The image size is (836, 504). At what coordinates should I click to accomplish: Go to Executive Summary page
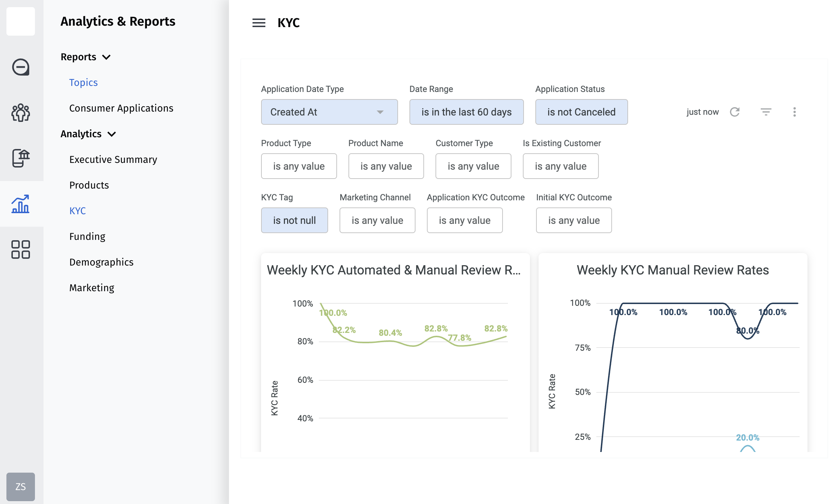113,159
